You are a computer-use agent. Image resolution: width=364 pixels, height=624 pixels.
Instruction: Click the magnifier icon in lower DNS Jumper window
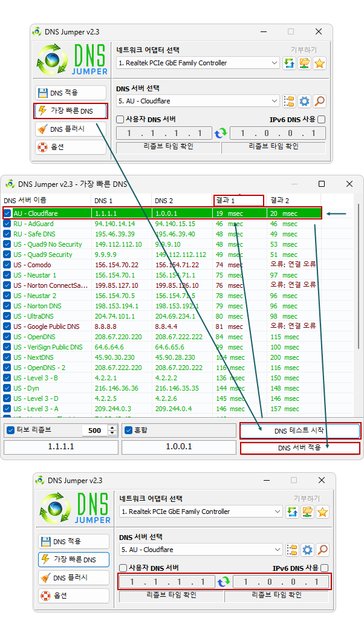click(323, 550)
